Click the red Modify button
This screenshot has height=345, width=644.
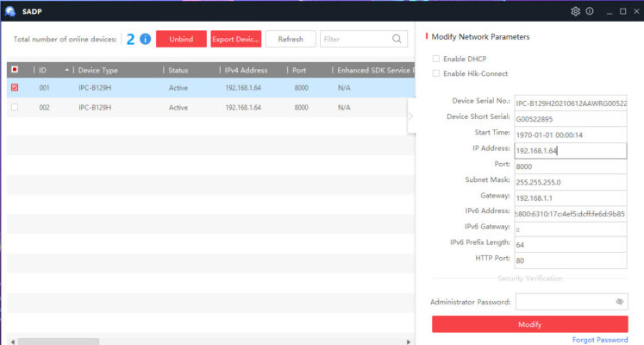click(530, 324)
